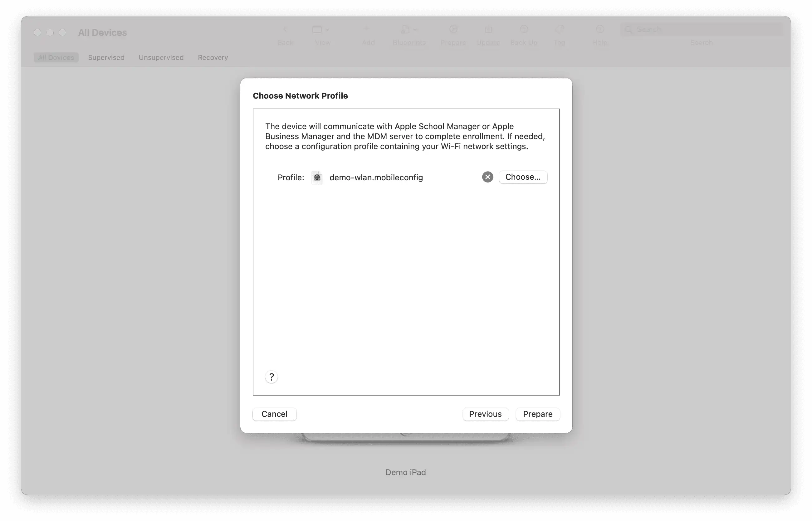This screenshot has height=521, width=812.
Task: Click the Tag toolbar icon
Action: coord(559,30)
